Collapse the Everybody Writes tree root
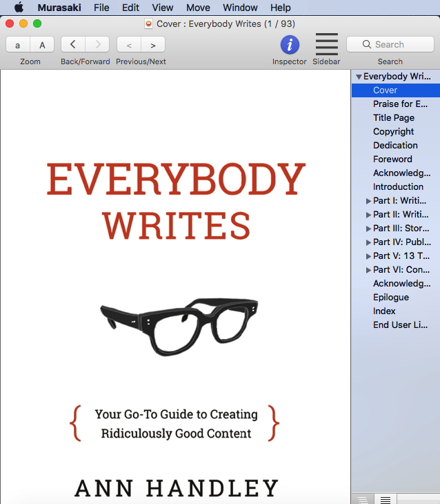Image resolution: width=440 pixels, height=504 pixels. 359,77
